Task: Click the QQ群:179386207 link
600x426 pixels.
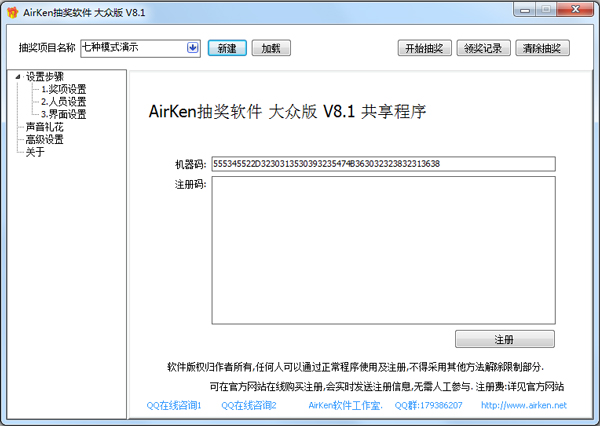Action: 428,405
